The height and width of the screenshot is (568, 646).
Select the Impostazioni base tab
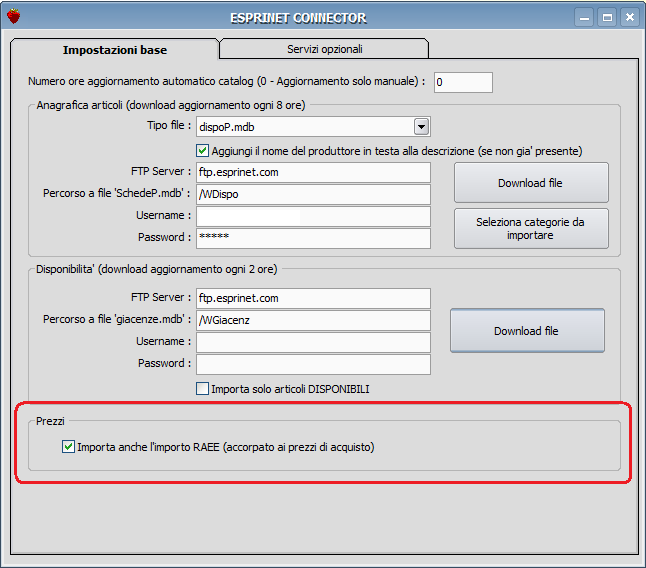pyautogui.click(x=115, y=50)
